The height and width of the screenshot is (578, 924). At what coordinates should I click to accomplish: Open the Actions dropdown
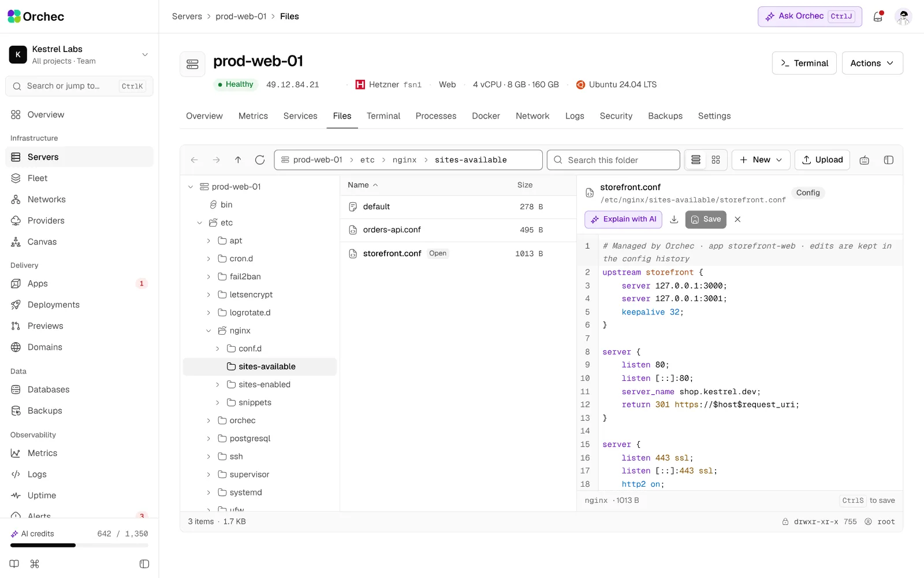(872, 63)
